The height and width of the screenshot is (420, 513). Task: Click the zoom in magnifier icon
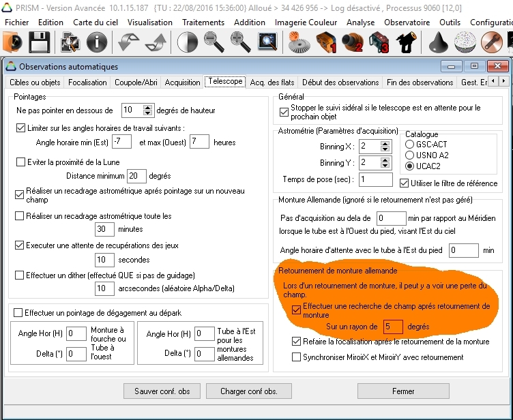(x=239, y=42)
